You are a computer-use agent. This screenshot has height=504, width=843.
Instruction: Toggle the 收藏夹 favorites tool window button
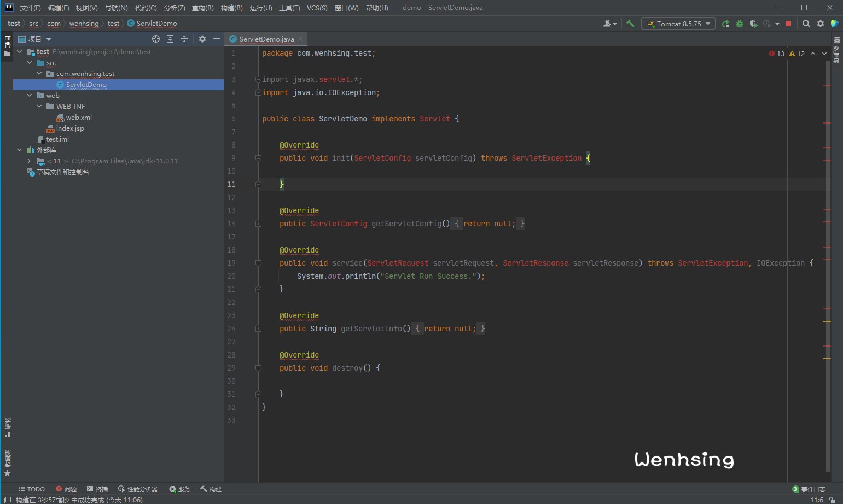point(7,464)
